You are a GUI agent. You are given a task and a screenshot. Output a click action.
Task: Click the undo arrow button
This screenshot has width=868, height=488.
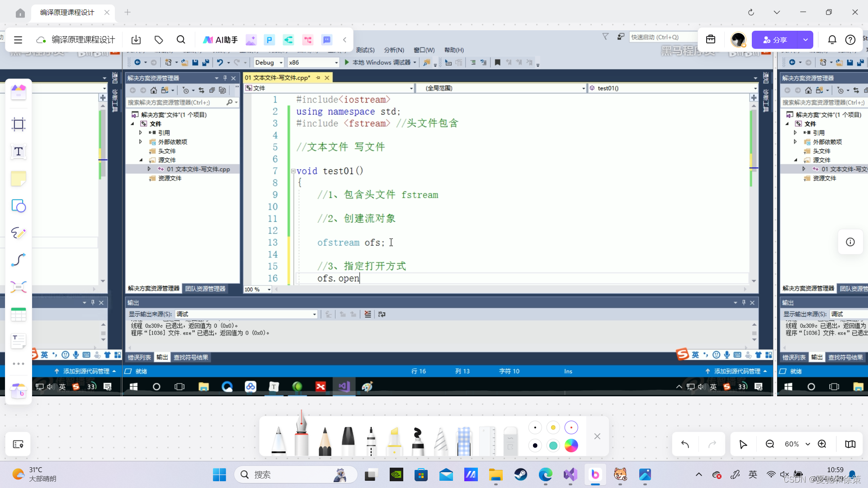(x=685, y=444)
